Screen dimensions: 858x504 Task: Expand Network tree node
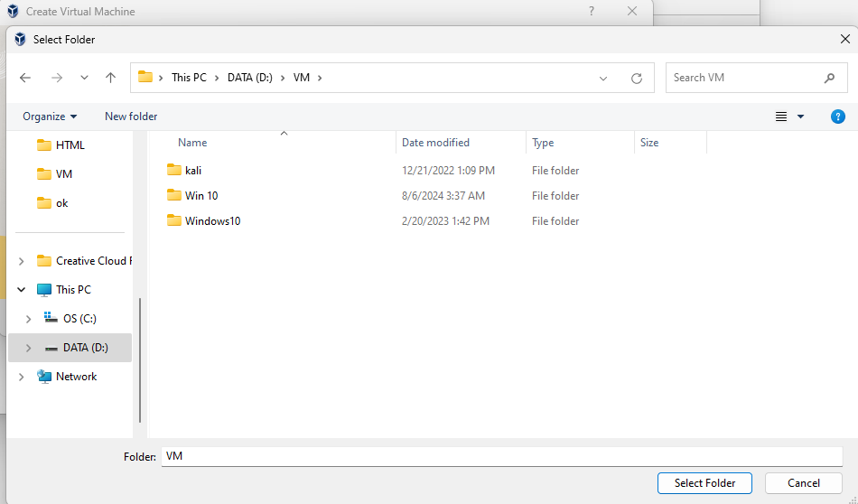coord(22,377)
